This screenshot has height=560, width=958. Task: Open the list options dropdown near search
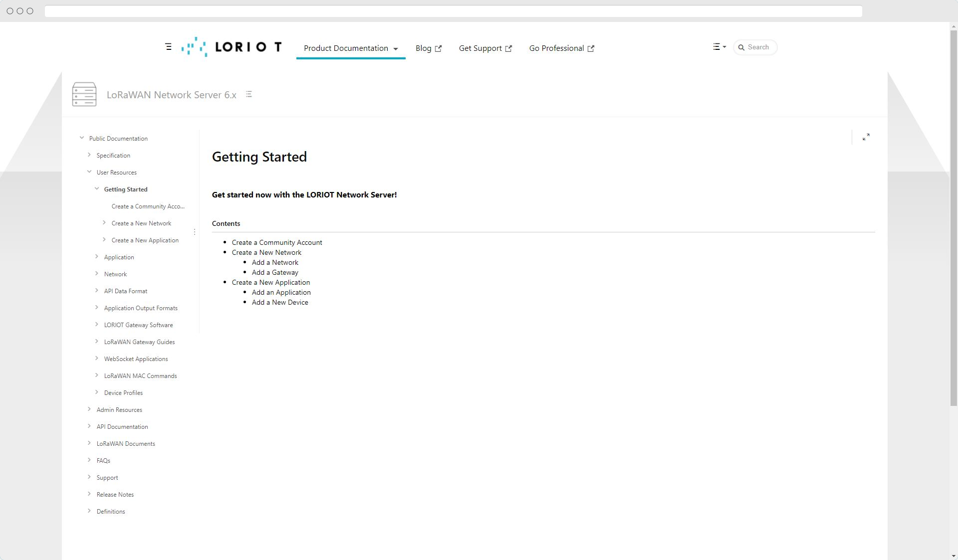(719, 47)
